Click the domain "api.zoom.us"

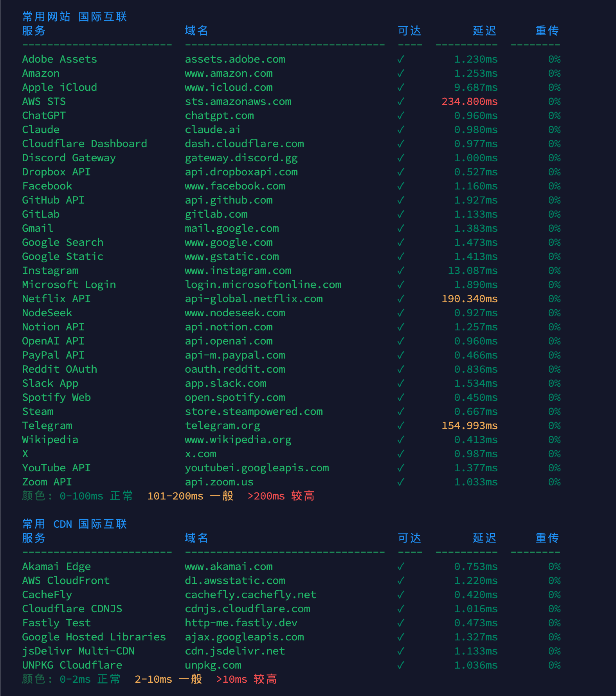coord(219,482)
